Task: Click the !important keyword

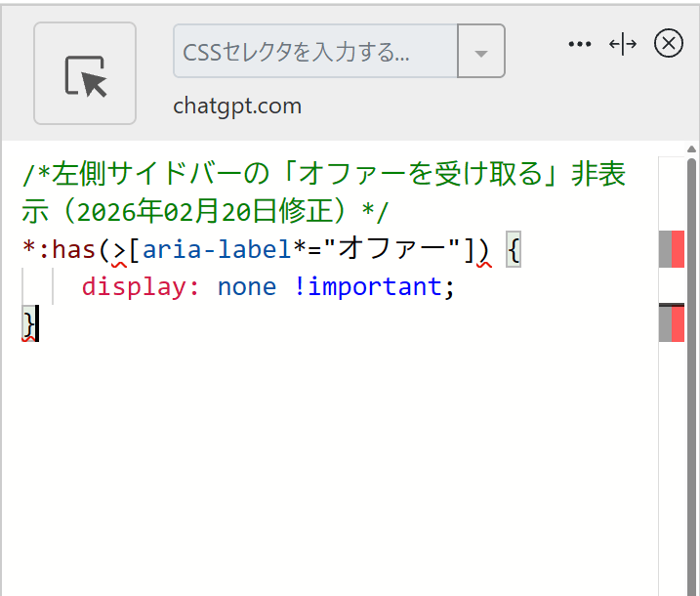Action: [367, 287]
